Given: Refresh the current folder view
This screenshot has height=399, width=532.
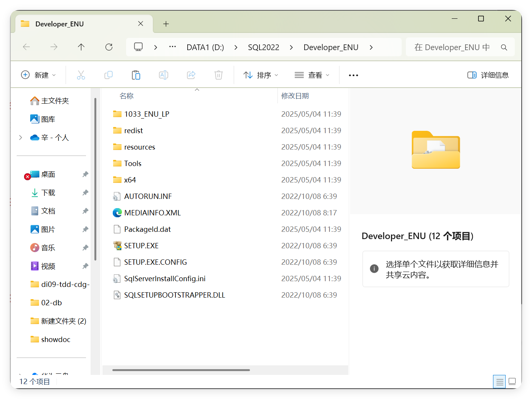Looking at the screenshot, I should [x=109, y=47].
